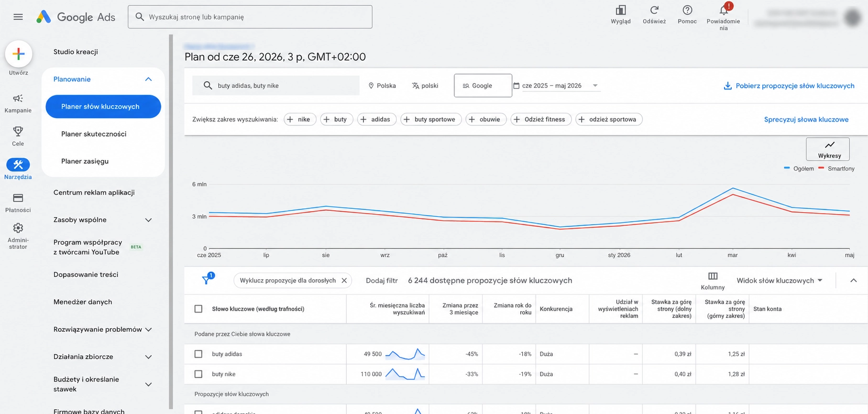This screenshot has height=414, width=868.
Task: Check the buty adidas row checkbox
Action: 198,354
